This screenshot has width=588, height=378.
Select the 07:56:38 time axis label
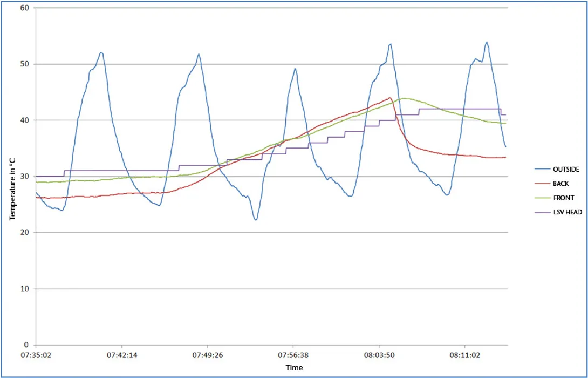pyautogui.click(x=293, y=355)
